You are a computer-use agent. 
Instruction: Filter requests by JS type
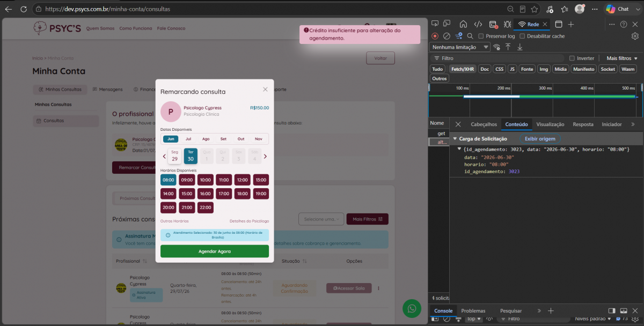tap(513, 69)
